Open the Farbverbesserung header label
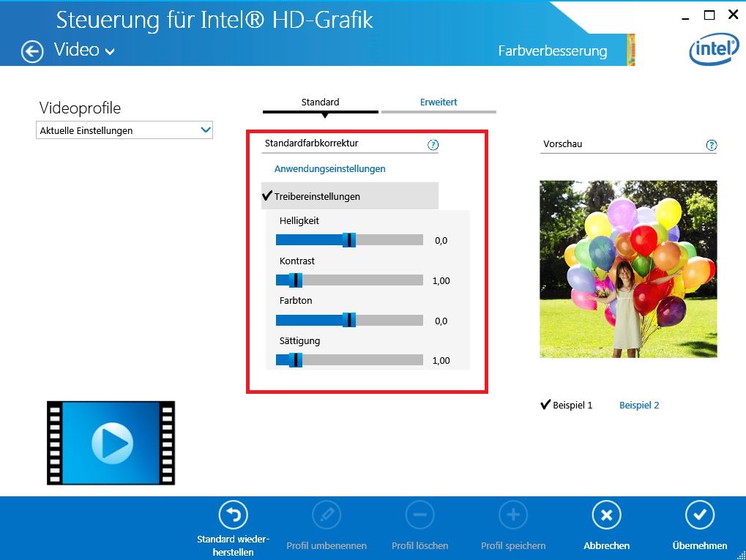The height and width of the screenshot is (560, 746). coord(553,51)
